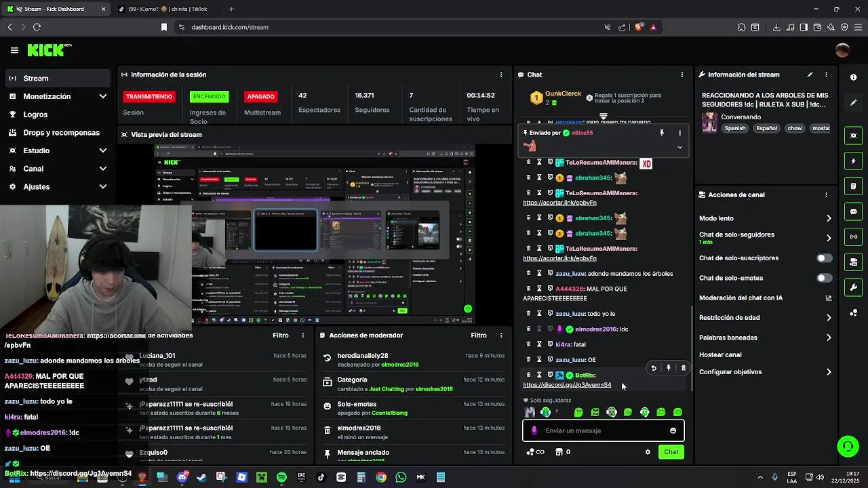Select Stream in the left sidebar
The image size is (868, 488).
pyautogui.click(x=58, y=78)
